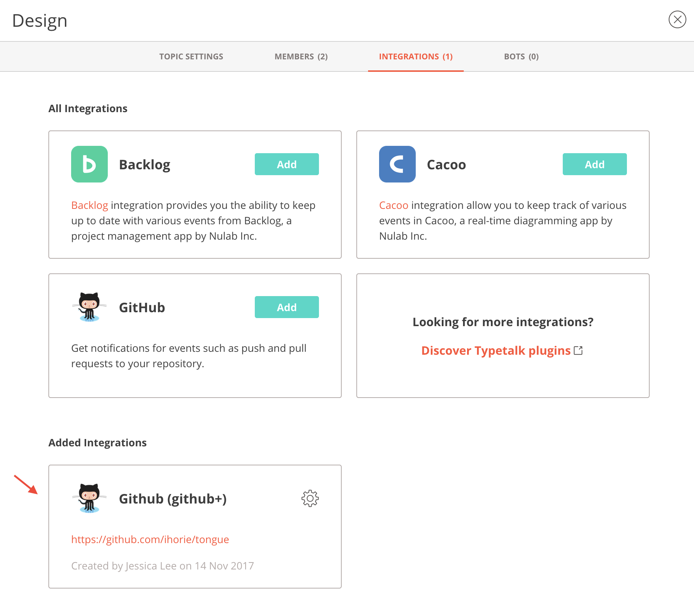The height and width of the screenshot is (616, 694).
Task: Click external-link icon beside Discover Typetalk plugins
Action: 579,351
